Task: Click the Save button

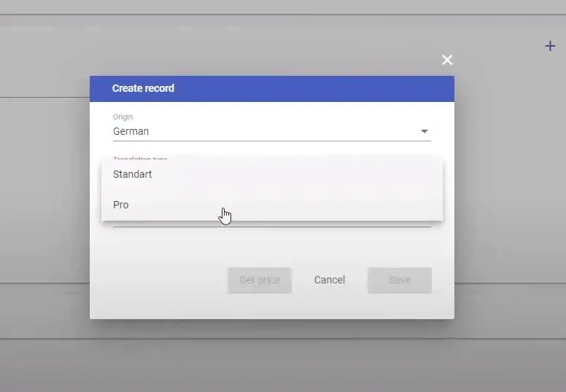Action: [400, 281]
